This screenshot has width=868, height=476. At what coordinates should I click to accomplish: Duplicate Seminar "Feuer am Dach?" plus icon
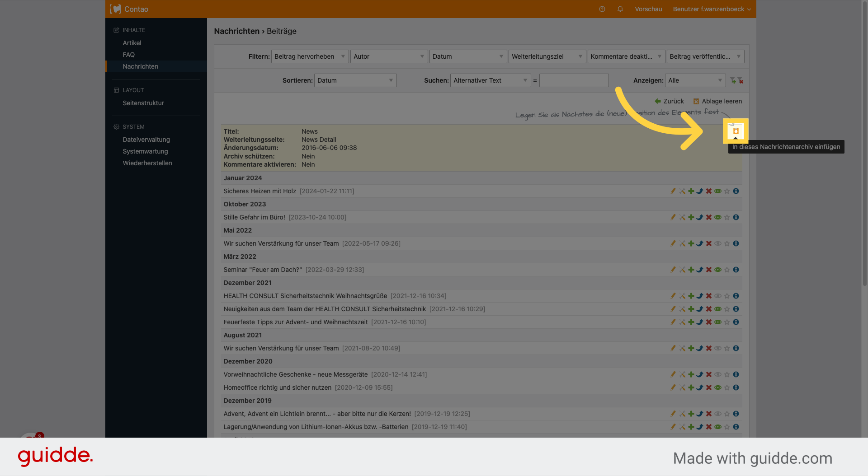click(691, 270)
